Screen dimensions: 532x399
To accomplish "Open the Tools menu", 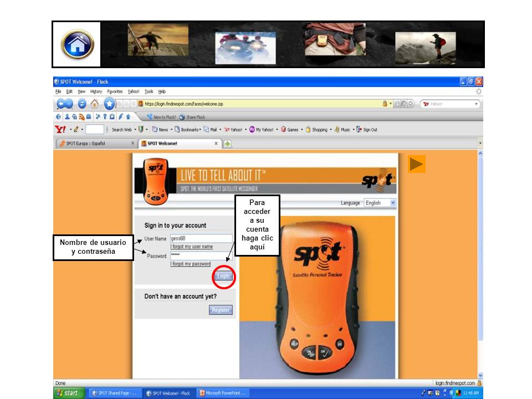I will 149,91.
